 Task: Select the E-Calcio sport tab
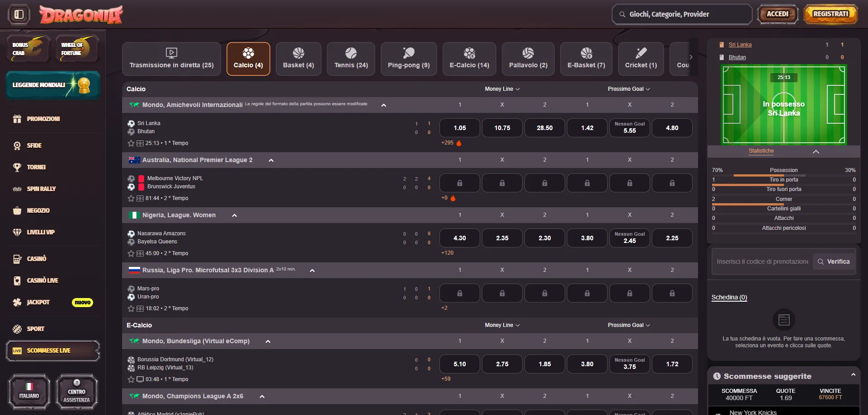tap(469, 59)
